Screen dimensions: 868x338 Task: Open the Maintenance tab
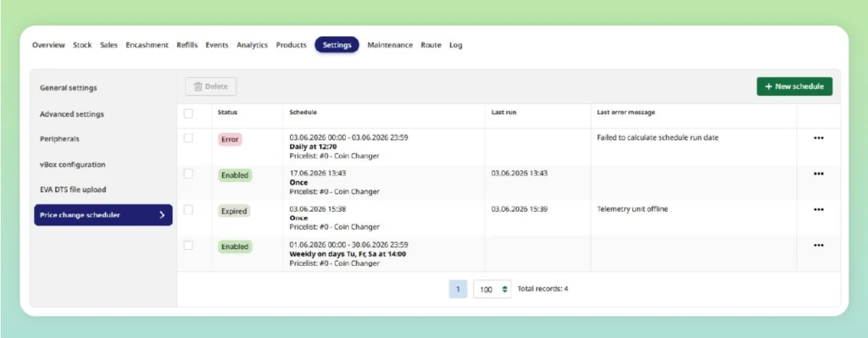(x=390, y=46)
